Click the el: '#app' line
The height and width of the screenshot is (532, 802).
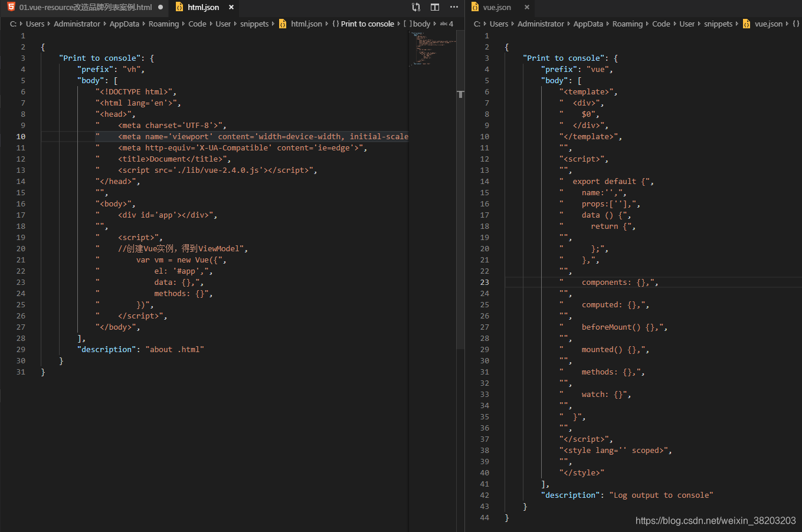[x=154, y=271]
